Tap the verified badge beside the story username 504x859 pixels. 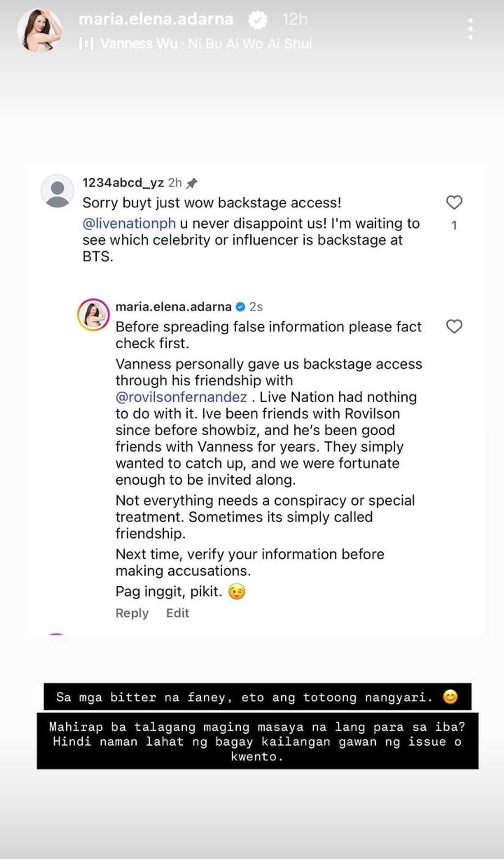[258, 20]
